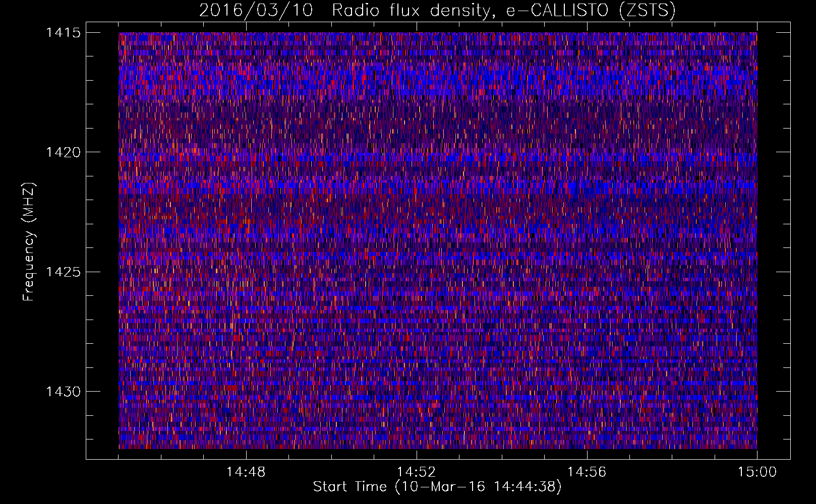Viewport: 816px width, 504px height.
Task: Select the 'Frequency (MHZ)' axis label
Action: pyautogui.click(x=29, y=241)
